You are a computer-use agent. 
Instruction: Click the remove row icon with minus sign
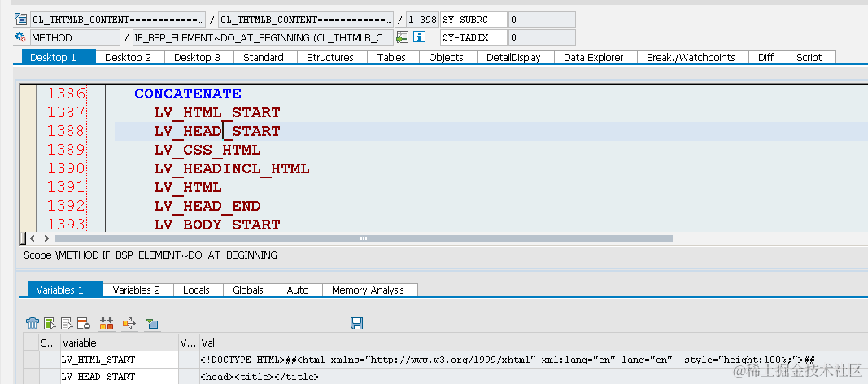84,324
